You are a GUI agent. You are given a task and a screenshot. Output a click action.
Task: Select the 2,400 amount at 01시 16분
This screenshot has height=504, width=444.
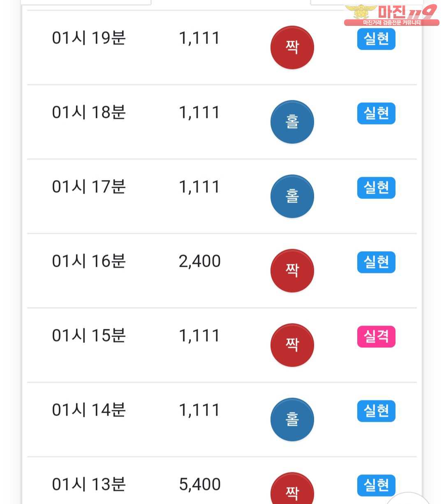pos(200,261)
